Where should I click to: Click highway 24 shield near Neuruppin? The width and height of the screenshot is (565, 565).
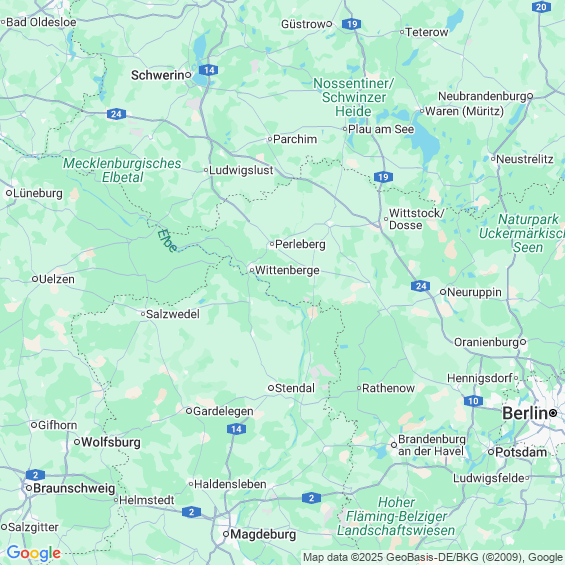(x=421, y=286)
